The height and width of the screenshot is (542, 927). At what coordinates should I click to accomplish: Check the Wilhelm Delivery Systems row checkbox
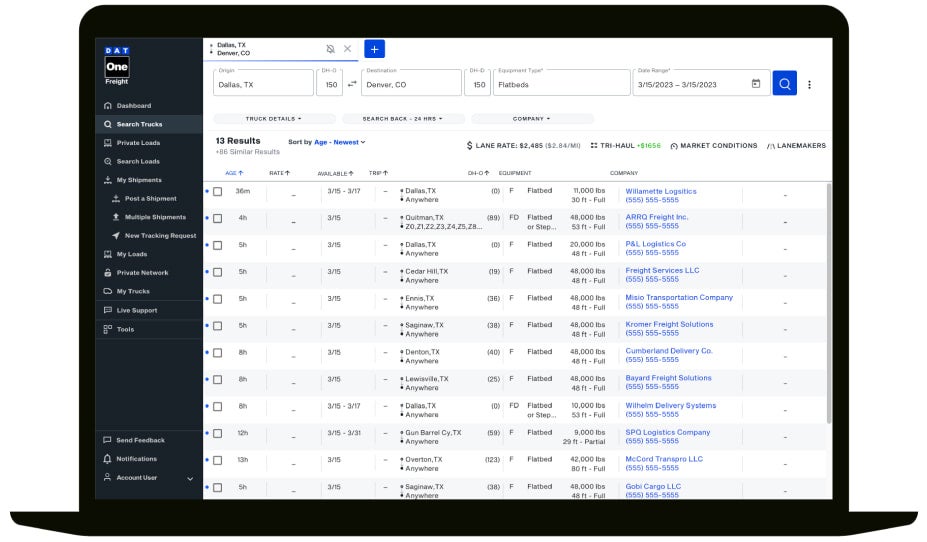click(x=218, y=407)
